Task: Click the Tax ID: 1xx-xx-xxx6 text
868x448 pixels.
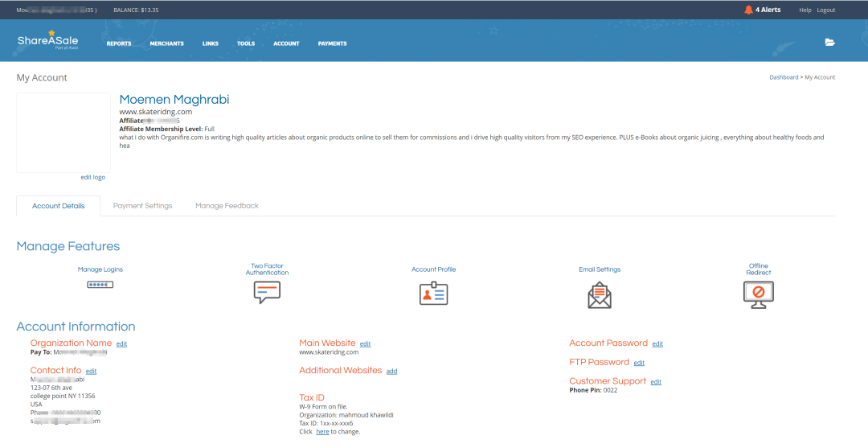Action: point(326,423)
